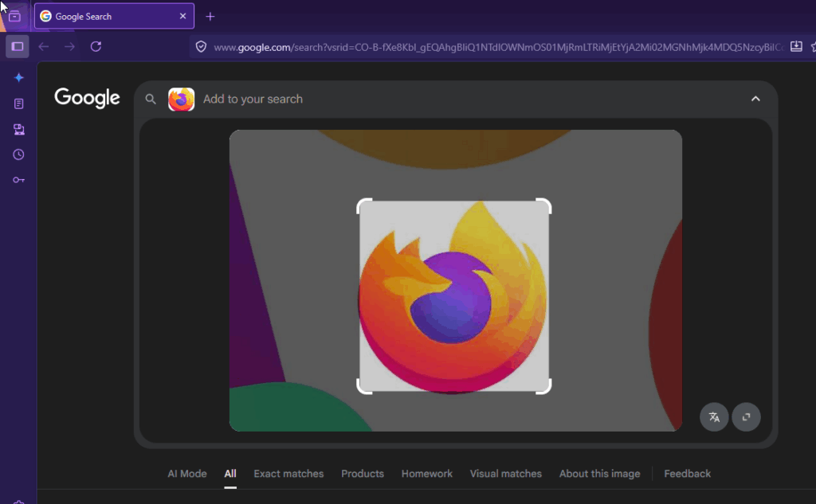Click the Translate image button
This screenshot has height=504, width=816.
click(x=714, y=417)
